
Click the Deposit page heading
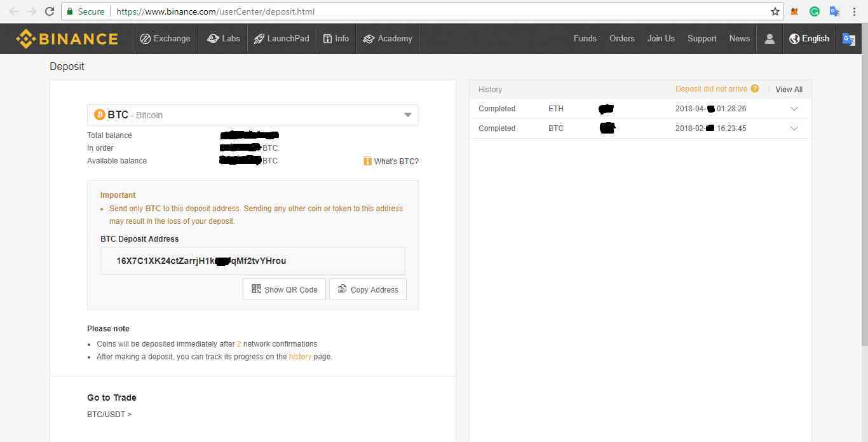67,67
